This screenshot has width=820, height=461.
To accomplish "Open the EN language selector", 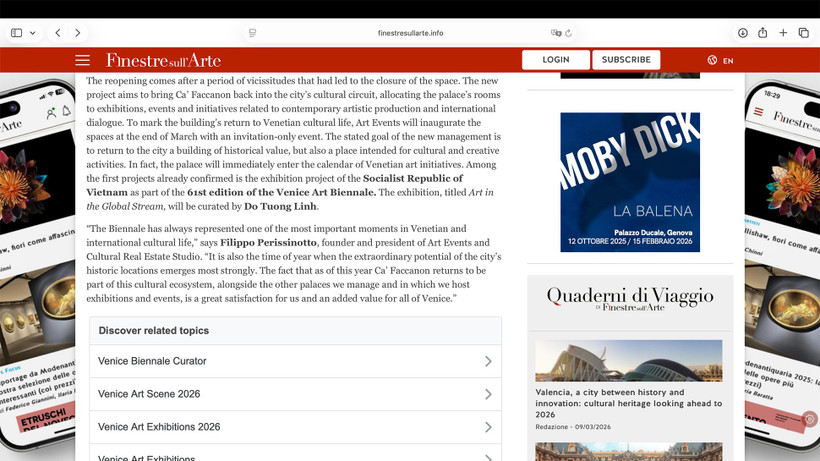I will coord(720,61).
